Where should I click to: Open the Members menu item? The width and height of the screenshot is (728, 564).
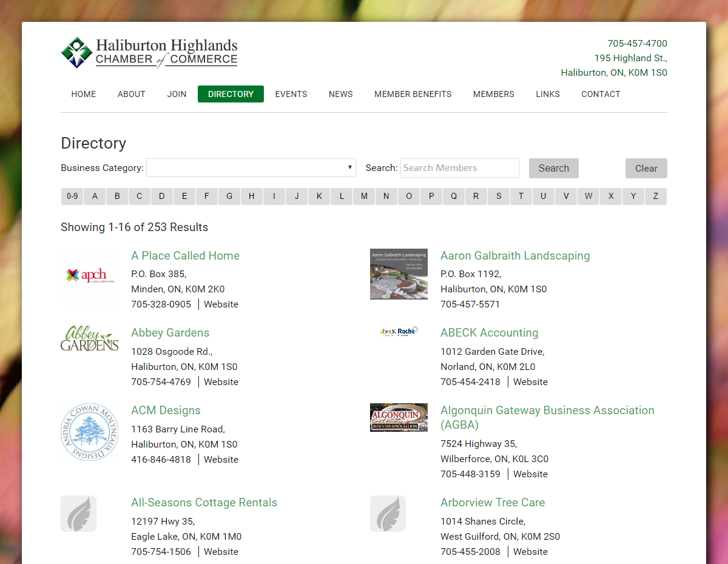(x=494, y=94)
